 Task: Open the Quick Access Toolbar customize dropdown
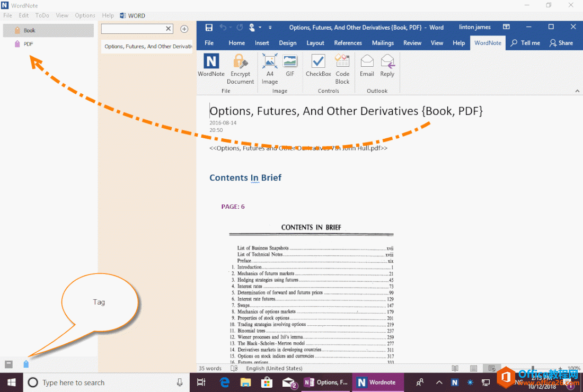pyautogui.click(x=270, y=27)
